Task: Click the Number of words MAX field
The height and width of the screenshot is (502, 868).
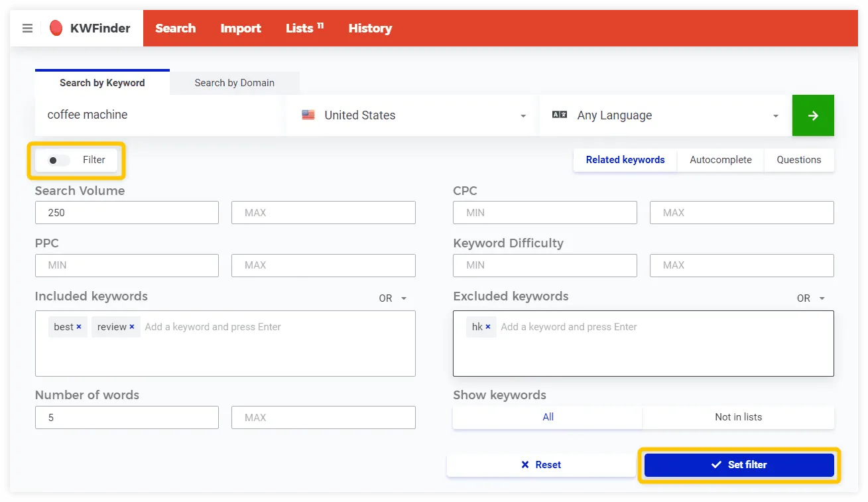Action: pos(324,418)
